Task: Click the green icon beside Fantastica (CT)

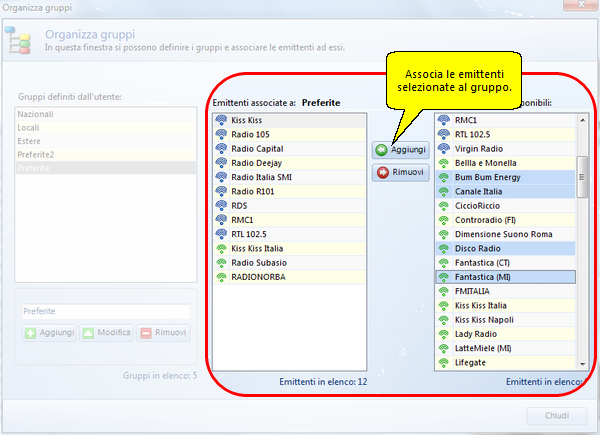Action: pyautogui.click(x=443, y=263)
